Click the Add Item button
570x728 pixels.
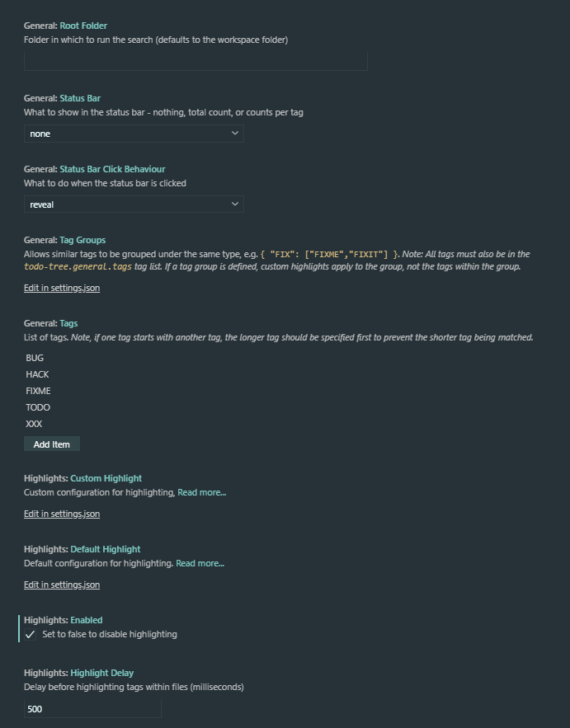[52, 444]
